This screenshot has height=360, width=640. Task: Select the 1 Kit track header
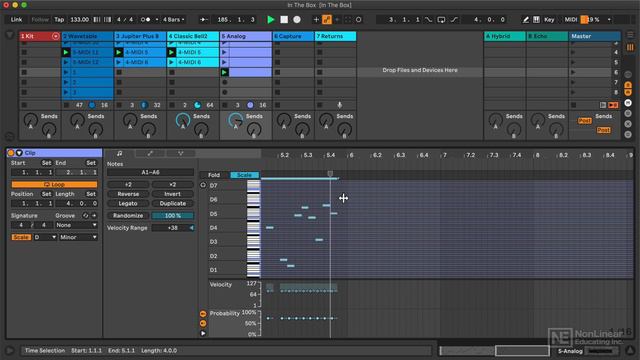40,36
